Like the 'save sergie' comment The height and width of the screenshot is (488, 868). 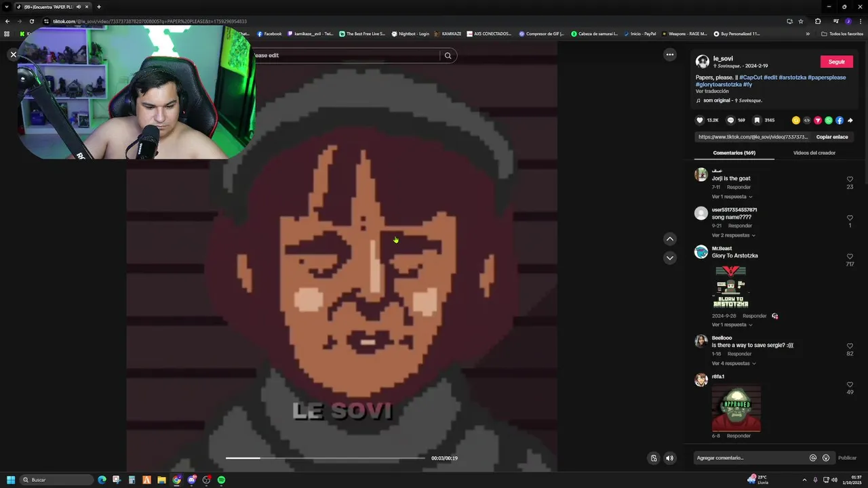tap(850, 346)
